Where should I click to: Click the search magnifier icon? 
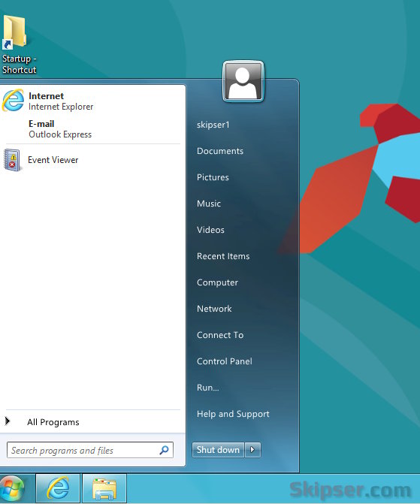pyautogui.click(x=164, y=450)
